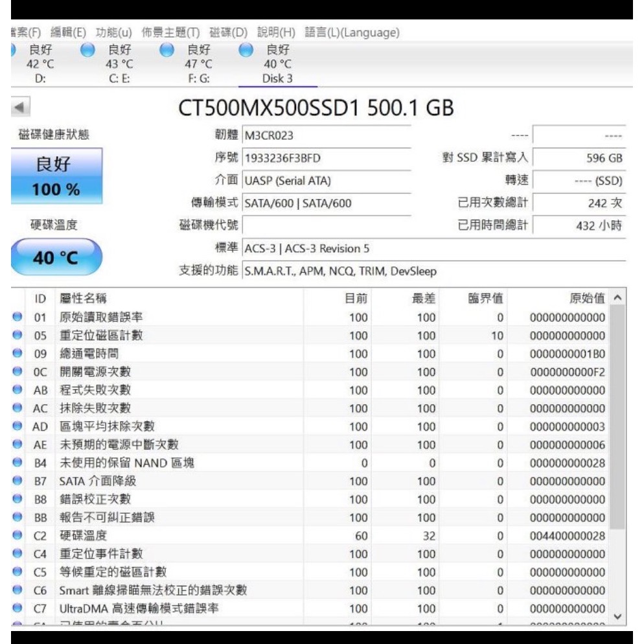Click the 最差 column header
Viewport: 644px width, 644px height.
(406, 298)
